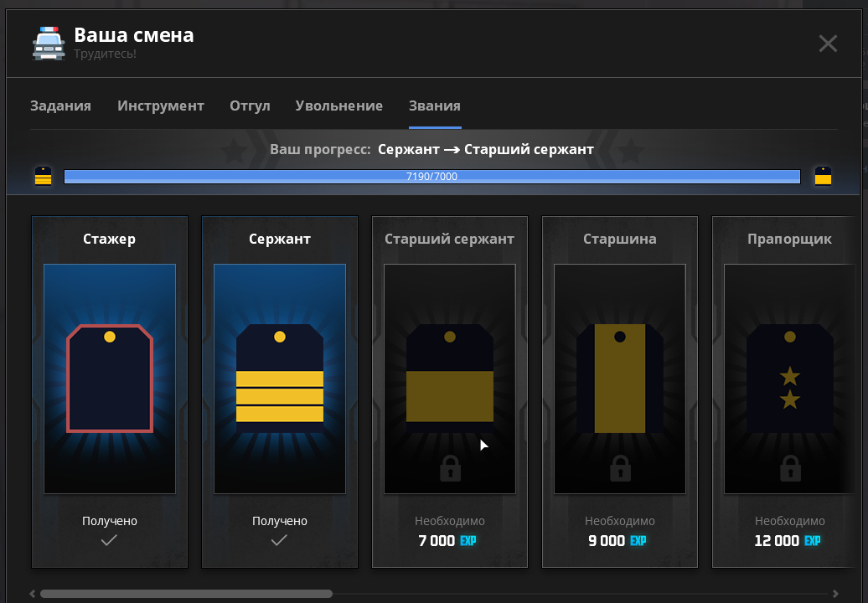Click the lock icon on Прапорщик card
This screenshot has width=868, height=603.
[x=789, y=469]
